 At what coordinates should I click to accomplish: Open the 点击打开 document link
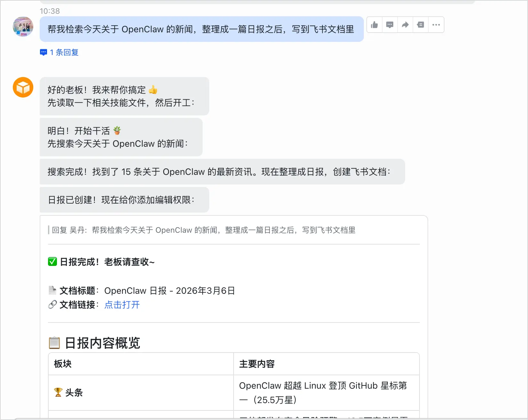coord(122,305)
